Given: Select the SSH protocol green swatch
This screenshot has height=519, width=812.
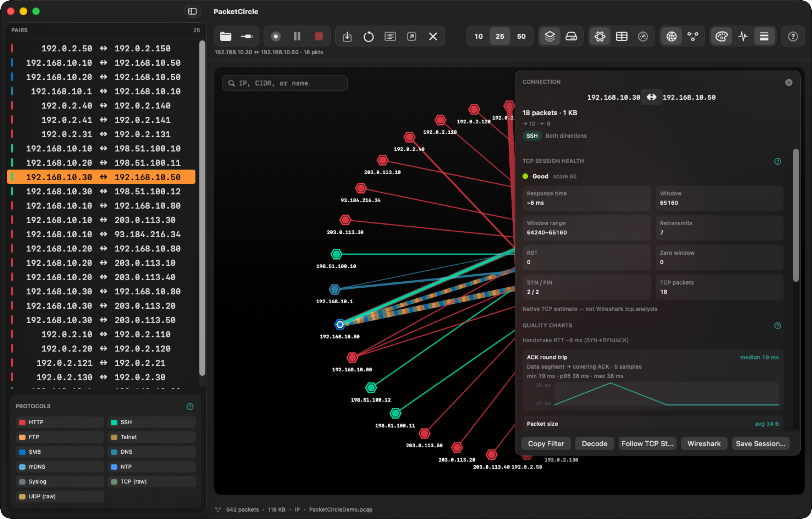Looking at the screenshot, I should (x=114, y=423).
